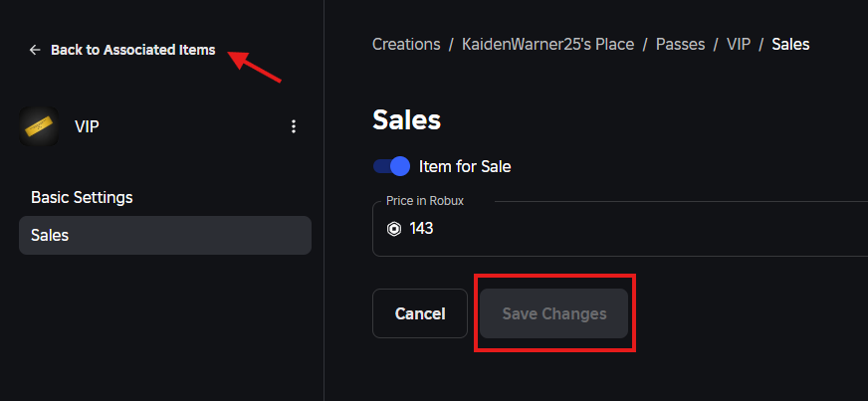
Task: Navigate to Creations in the breadcrumb
Action: [x=406, y=44]
